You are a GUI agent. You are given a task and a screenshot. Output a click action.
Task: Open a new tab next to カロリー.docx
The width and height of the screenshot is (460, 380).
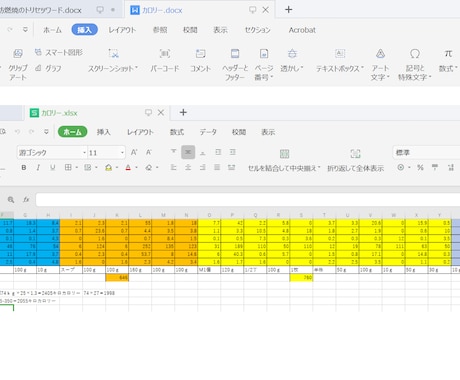289,10
